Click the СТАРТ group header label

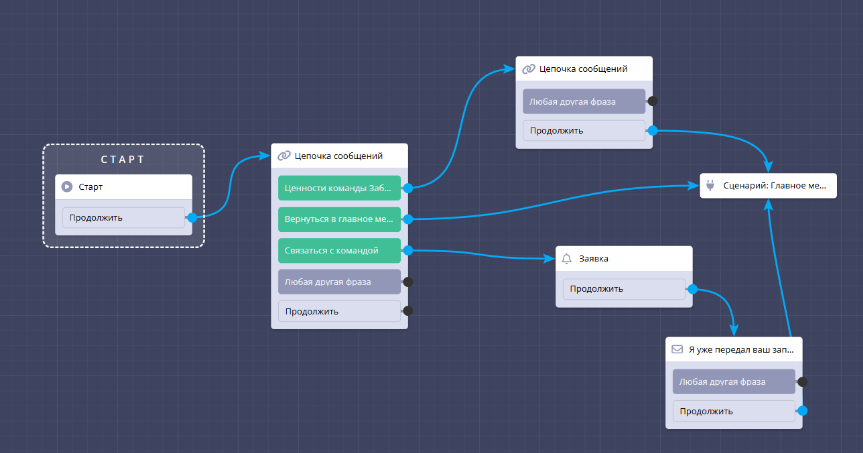(x=123, y=159)
